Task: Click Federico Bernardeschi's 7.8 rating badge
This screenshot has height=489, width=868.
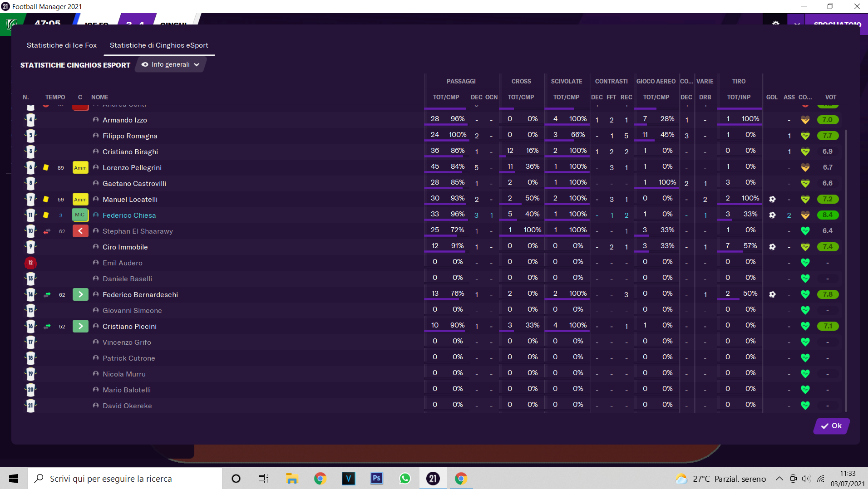Action: [828, 294]
